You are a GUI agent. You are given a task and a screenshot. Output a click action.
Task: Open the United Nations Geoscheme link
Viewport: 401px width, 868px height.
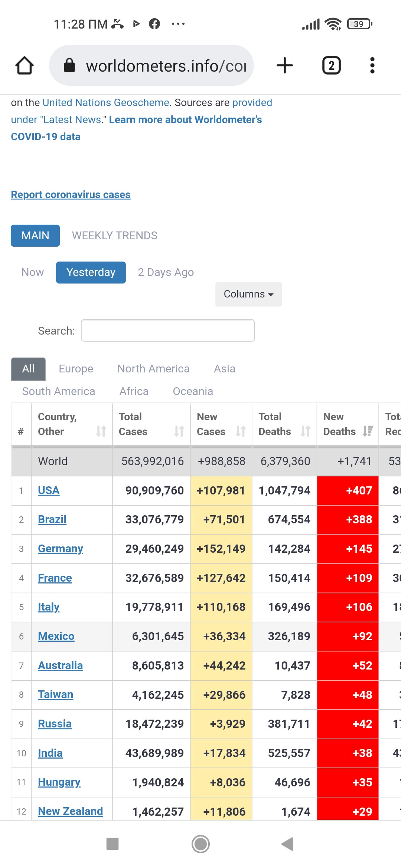tap(106, 102)
